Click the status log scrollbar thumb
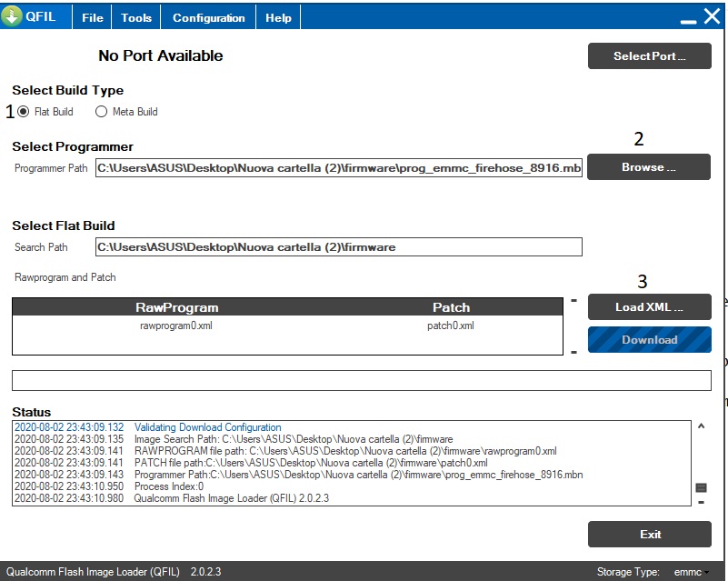Screen dimensions: 728x581 [701, 487]
